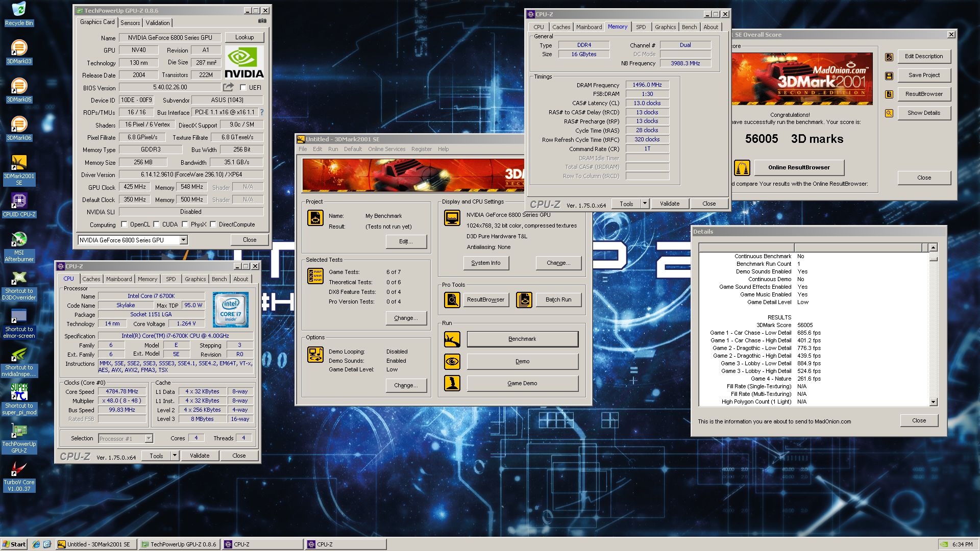Open the TechPowerUp GPU-Z desktop icon
Screen dimensions: 980x551
point(19,438)
